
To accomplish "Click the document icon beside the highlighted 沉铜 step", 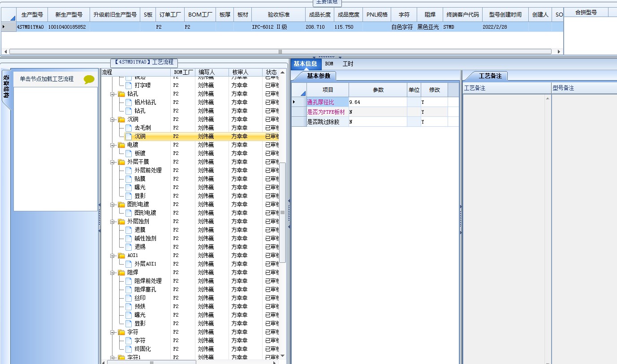I will 129,136.
